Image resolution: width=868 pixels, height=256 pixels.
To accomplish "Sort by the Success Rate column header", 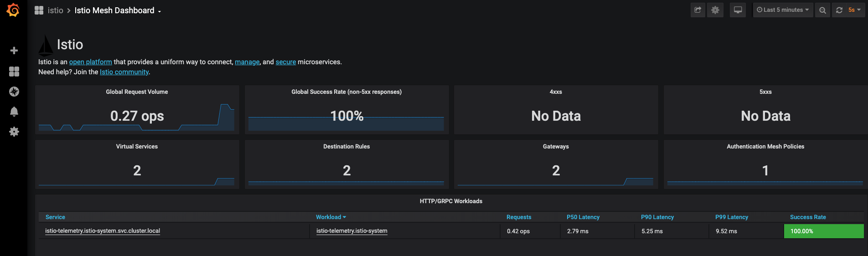I will point(808,217).
